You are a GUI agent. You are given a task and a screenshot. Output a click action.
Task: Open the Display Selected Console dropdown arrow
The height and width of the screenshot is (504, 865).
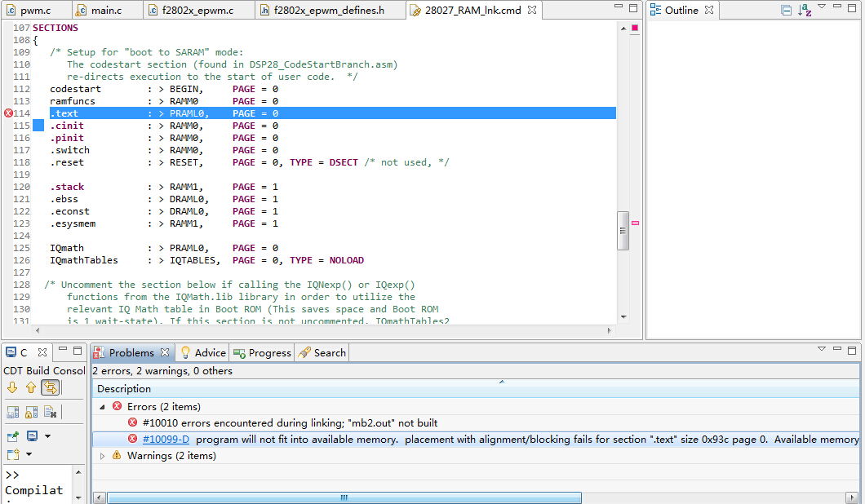[x=47, y=436]
